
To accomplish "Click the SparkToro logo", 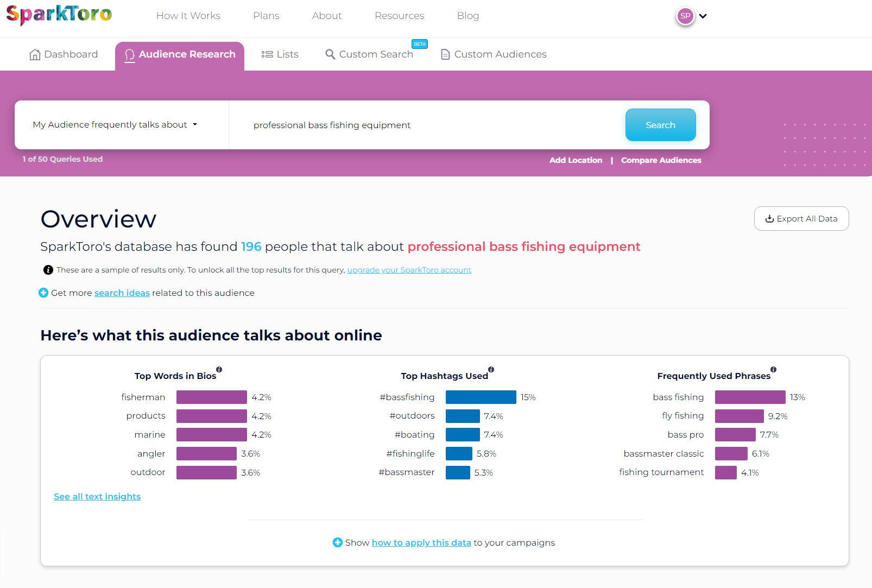I will click(x=59, y=15).
